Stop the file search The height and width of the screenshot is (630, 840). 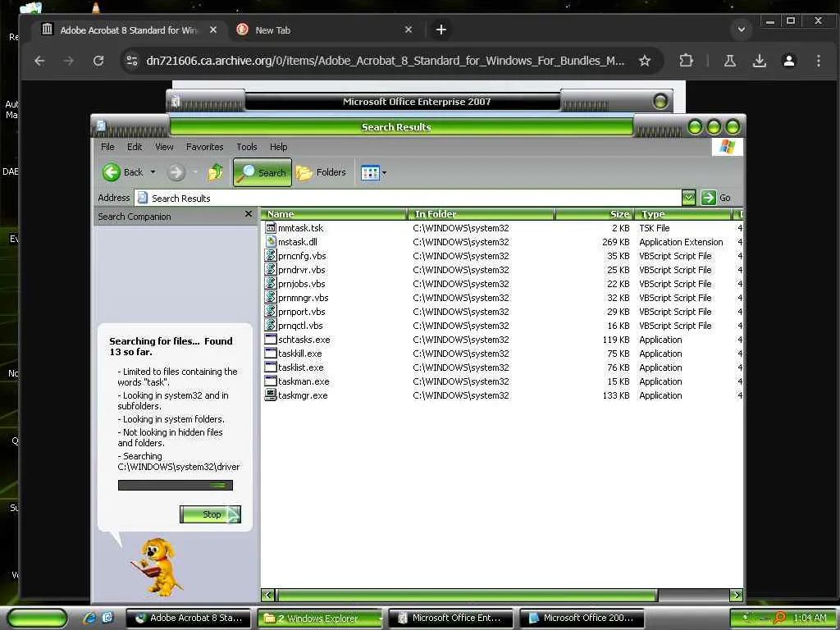211,514
